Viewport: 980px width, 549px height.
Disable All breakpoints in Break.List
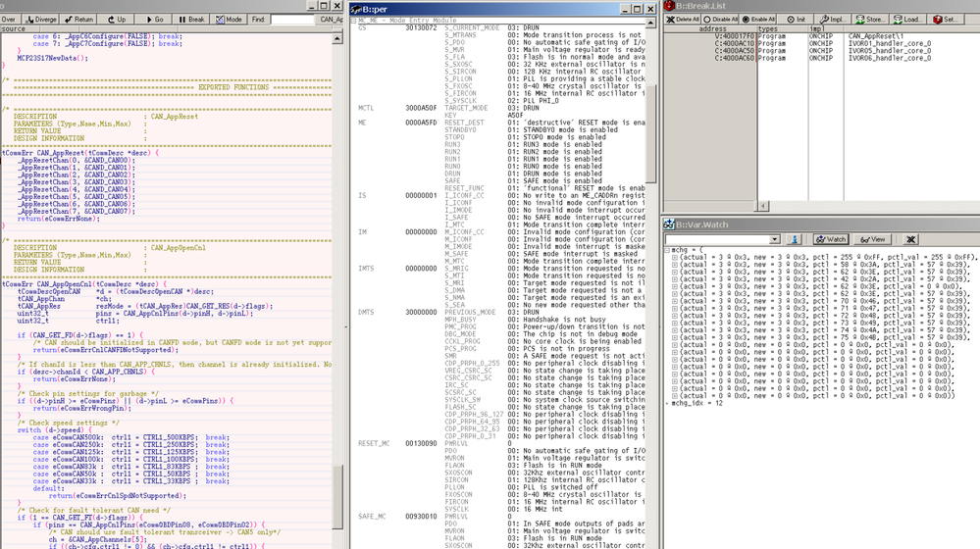pos(720,20)
